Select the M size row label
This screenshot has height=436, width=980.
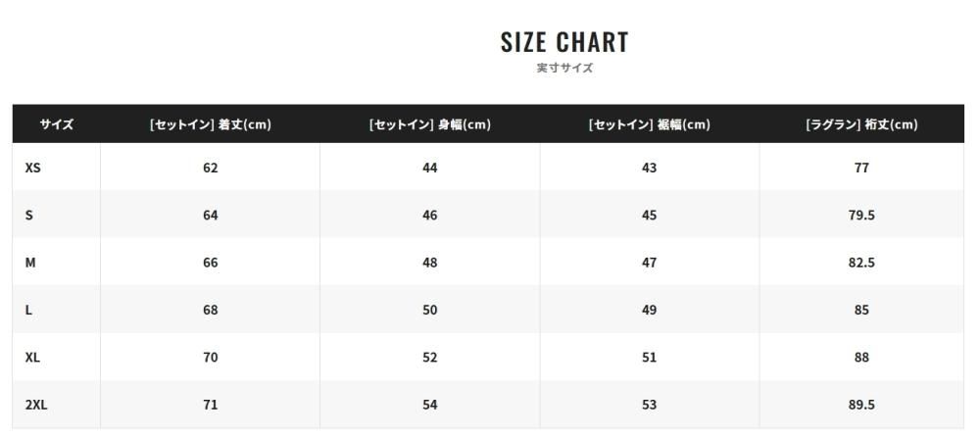click(30, 263)
